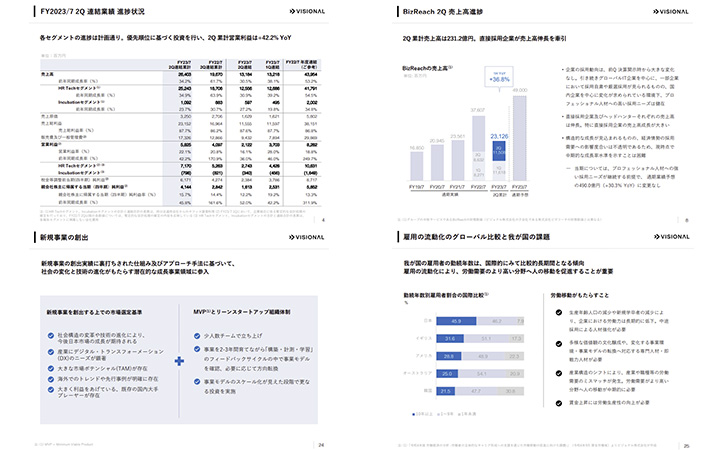720x450 pixels.
Task: Click the check icon beside 事業モデルのスケール化
Action: click(197, 382)
